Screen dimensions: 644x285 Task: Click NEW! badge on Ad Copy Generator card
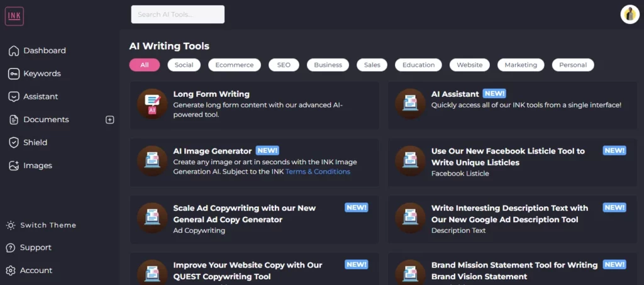357,208
